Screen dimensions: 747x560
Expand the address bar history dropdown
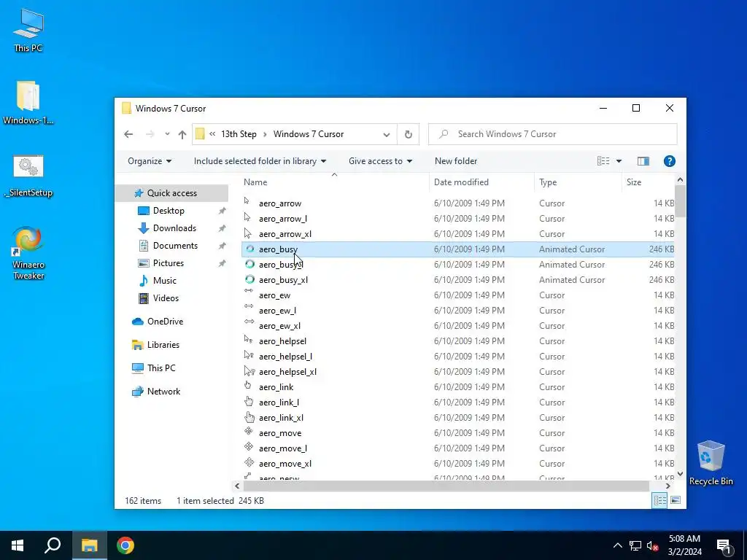pos(387,134)
